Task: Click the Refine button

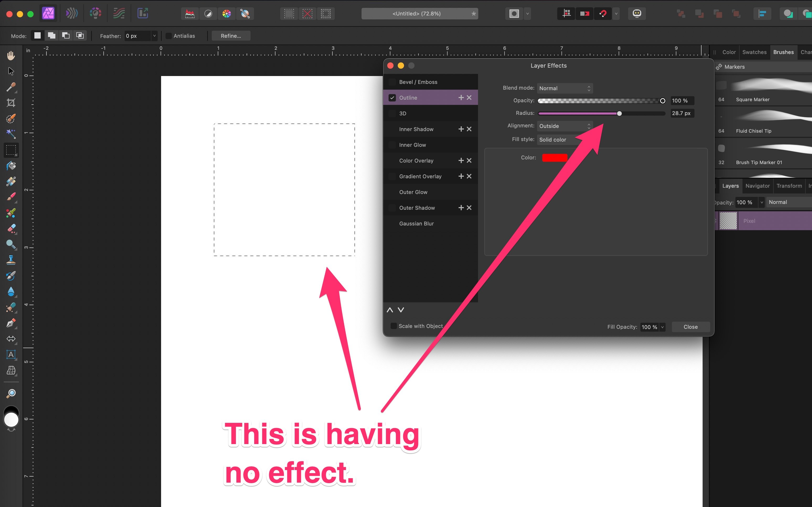Action: click(231, 36)
